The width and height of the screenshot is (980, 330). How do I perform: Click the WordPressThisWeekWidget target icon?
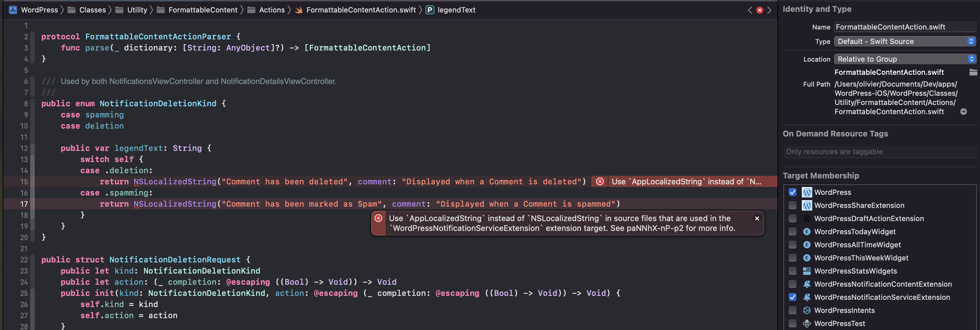(x=807, y=258)
